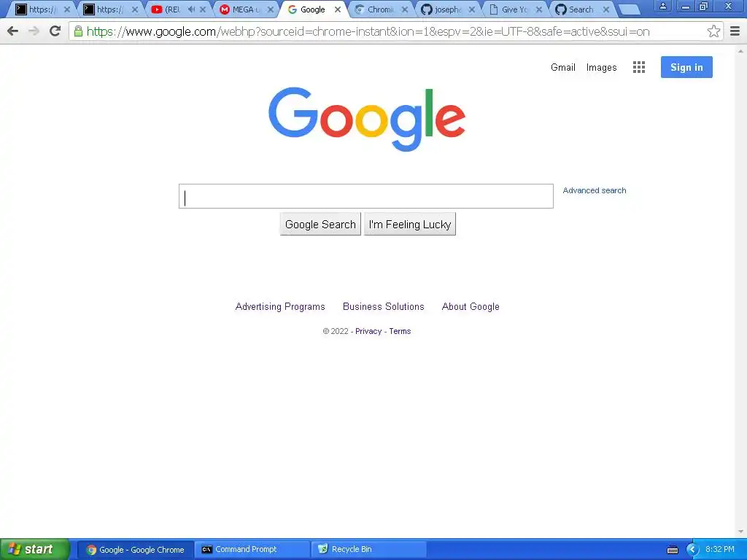Switch to the GitHub Search tab
This screenshot has width=747, height=560.
click(581, 9)
